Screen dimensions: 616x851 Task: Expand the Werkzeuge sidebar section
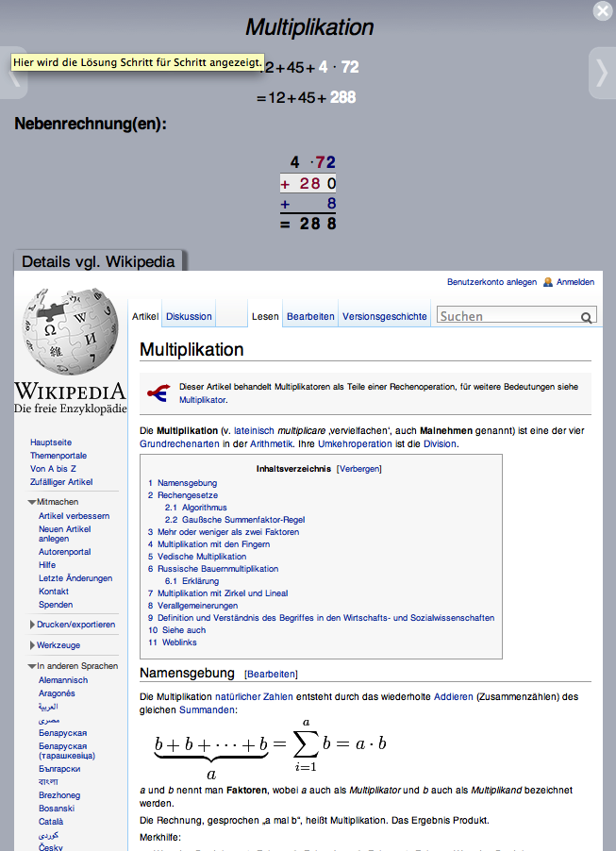(x=32, y=645)
